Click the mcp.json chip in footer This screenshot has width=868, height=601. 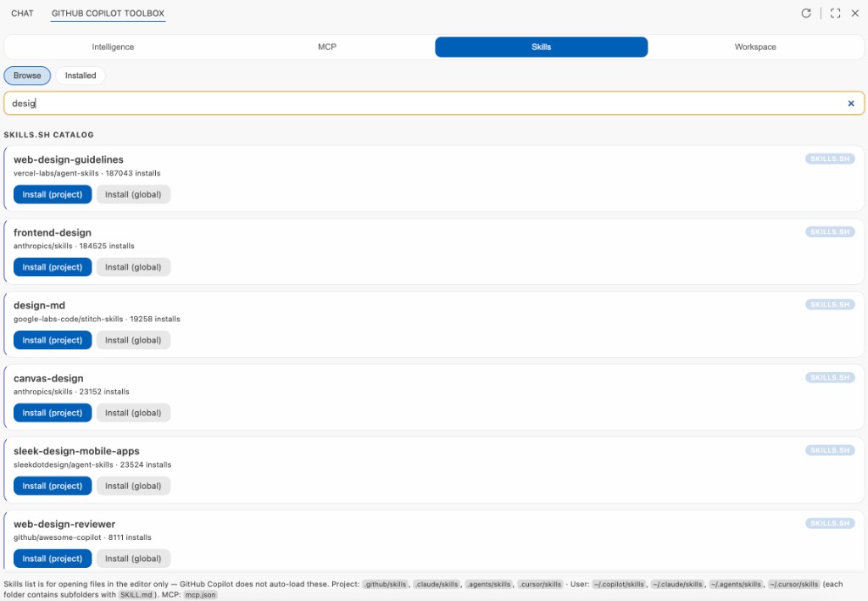200,595
